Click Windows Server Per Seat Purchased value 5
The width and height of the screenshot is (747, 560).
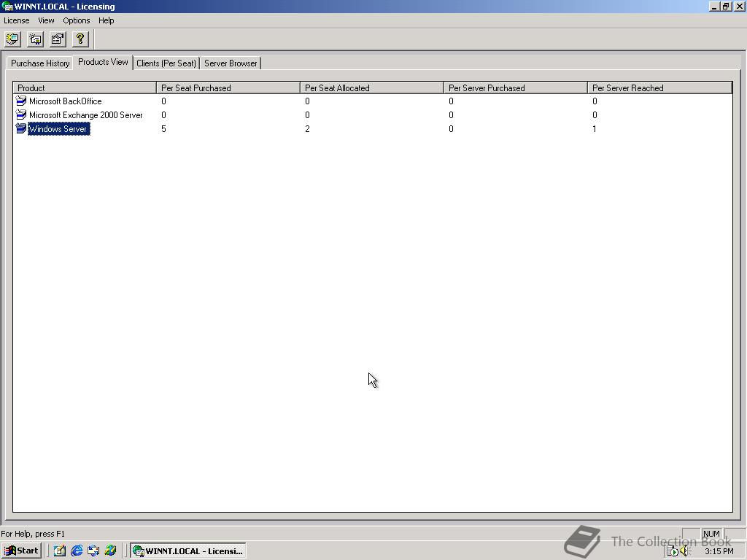click(x=163, y=129)
